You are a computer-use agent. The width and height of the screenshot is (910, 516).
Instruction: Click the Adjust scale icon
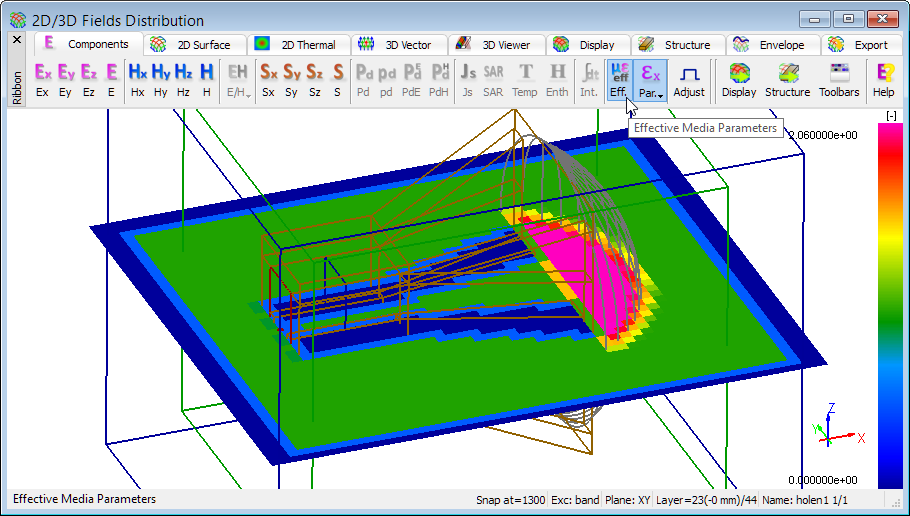pos(688,79)
